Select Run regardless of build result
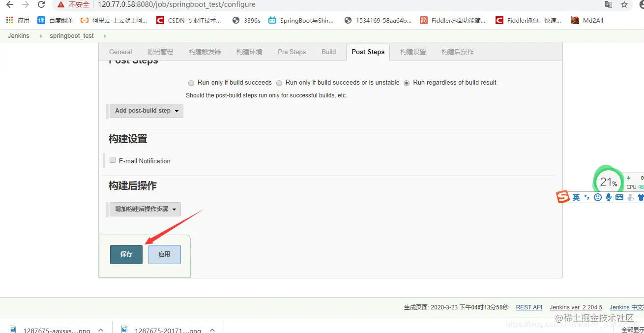Viewport: 644px width, 333px height. click(407, 83)
